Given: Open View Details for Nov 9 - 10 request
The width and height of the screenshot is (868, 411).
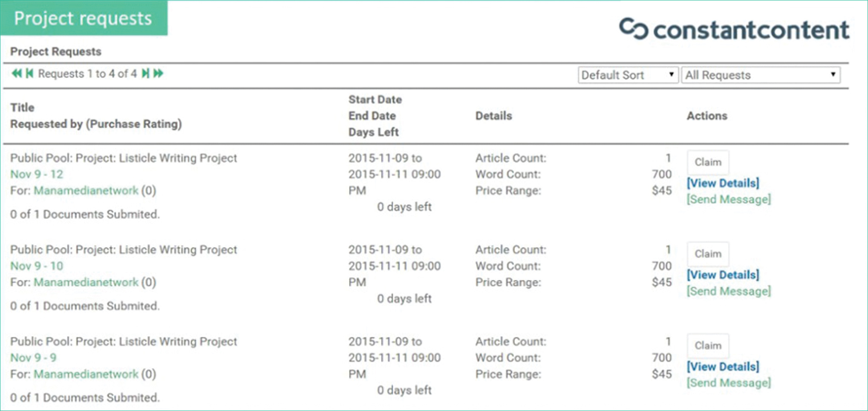Looking at the screenshot, I should 723,275.
